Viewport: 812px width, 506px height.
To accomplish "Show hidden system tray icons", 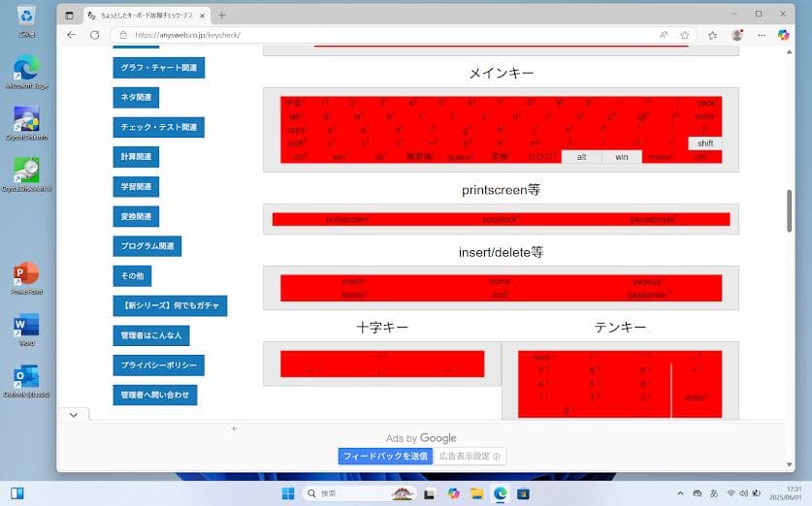I will click(680, 493).
